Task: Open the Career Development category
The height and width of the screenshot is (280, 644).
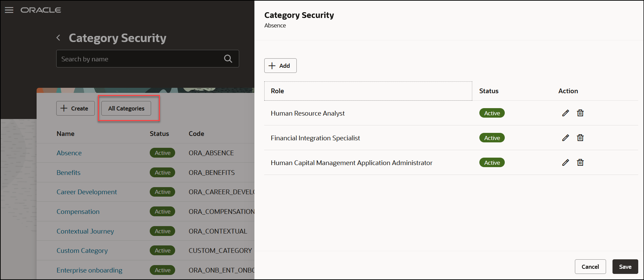Action: [x=87, y=192]
